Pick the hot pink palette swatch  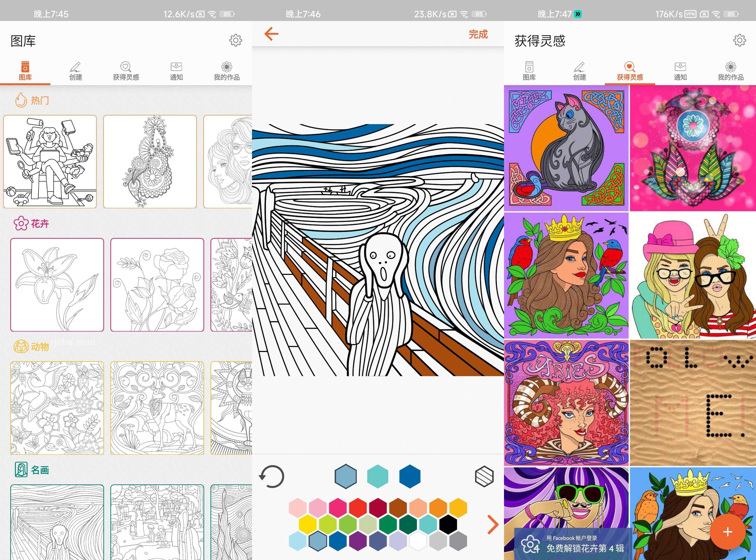tap(338, 508)
